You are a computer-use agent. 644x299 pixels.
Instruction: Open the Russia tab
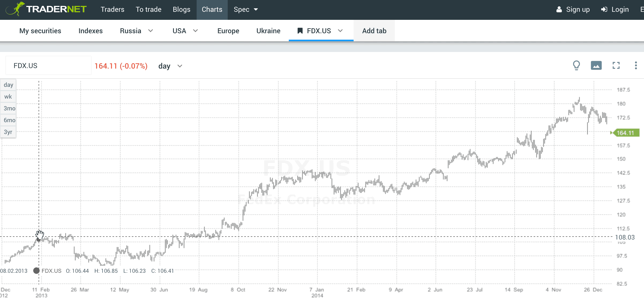[x=130, y=31]
